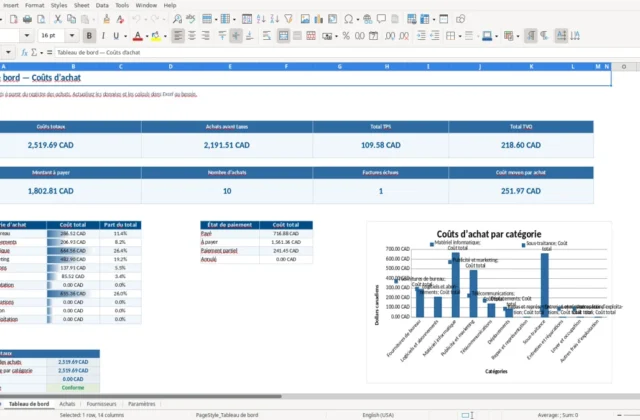
Task: Open the Data menu
Action: [x=102, y=5]
